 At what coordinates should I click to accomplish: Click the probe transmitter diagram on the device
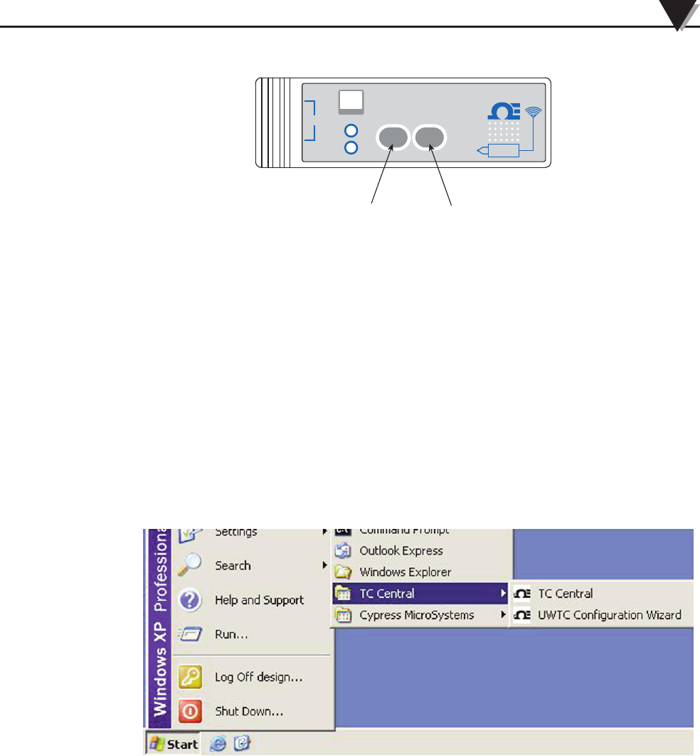(x=499, y=150)
